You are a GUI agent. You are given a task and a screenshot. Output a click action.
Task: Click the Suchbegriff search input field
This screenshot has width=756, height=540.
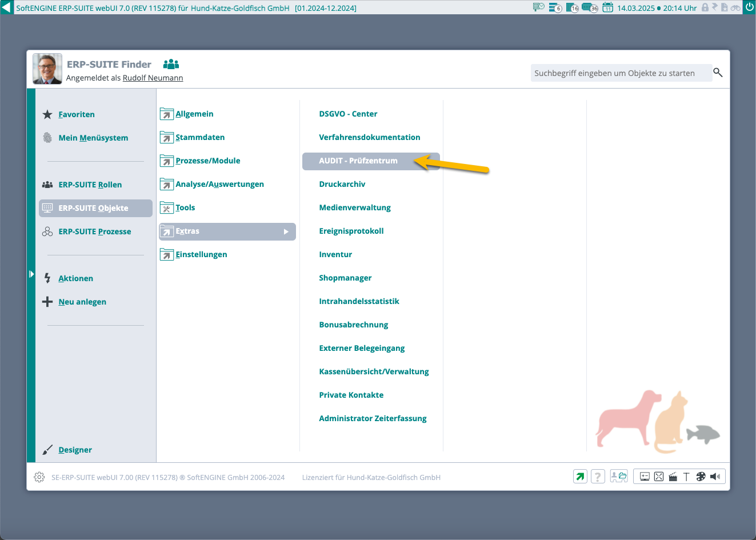(x=621, y=73)
